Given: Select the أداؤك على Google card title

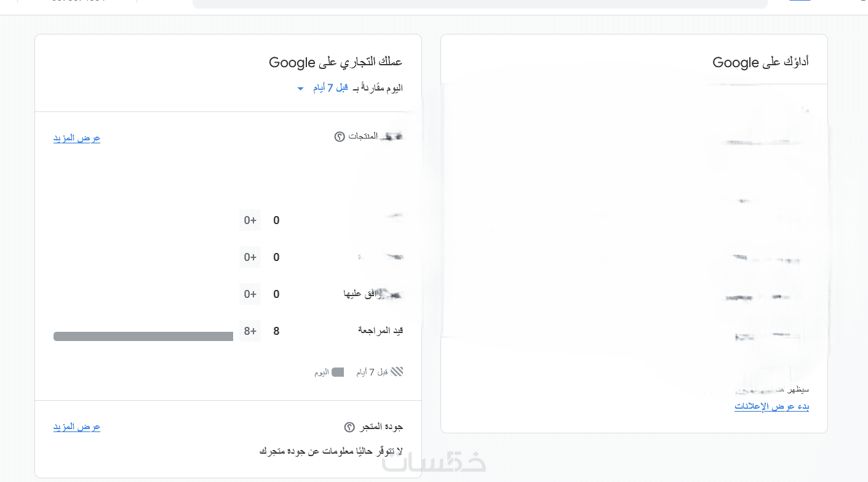Looking at the screenshot, I should click(760, 62).
